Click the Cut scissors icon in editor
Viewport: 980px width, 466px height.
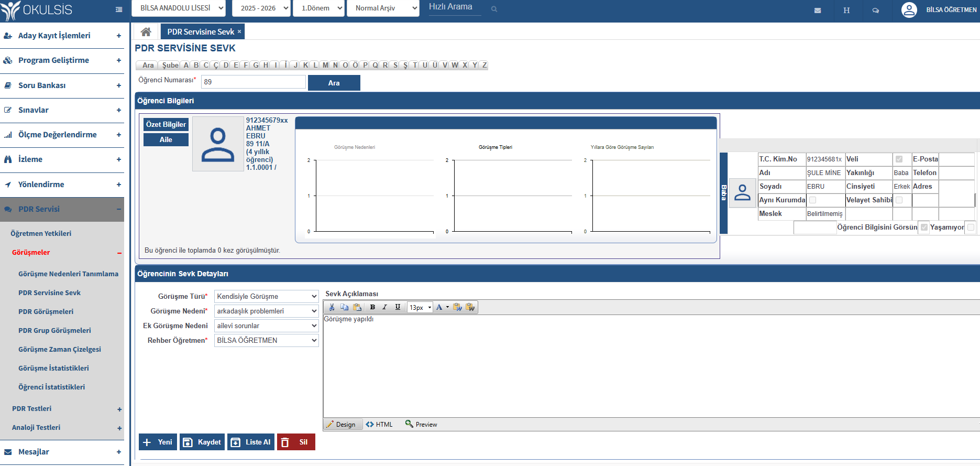332,307
